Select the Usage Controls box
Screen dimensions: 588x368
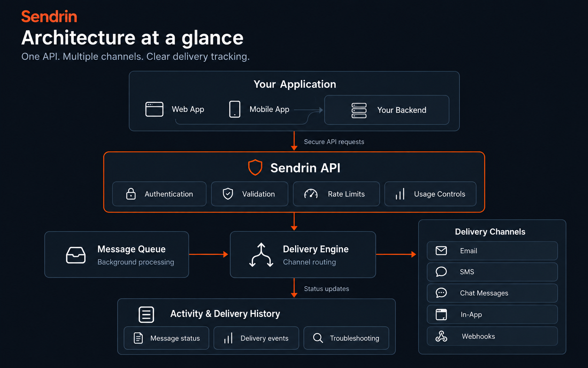point(430,194)
